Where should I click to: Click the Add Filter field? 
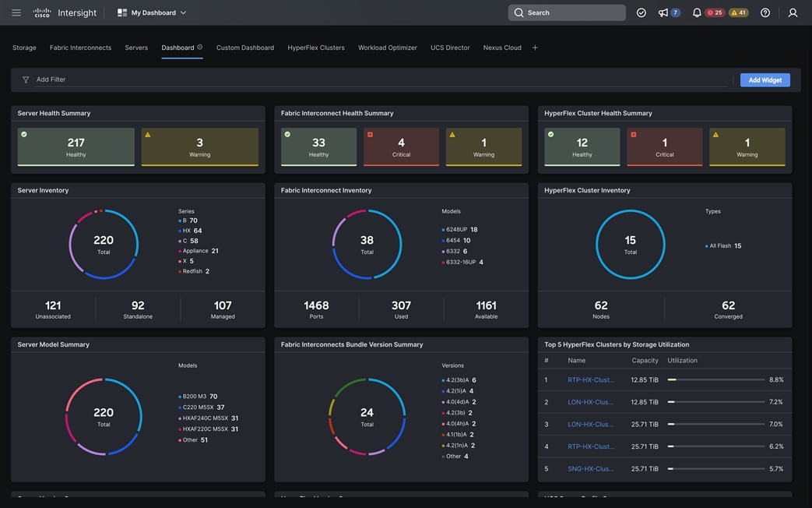tap(381, 79)
